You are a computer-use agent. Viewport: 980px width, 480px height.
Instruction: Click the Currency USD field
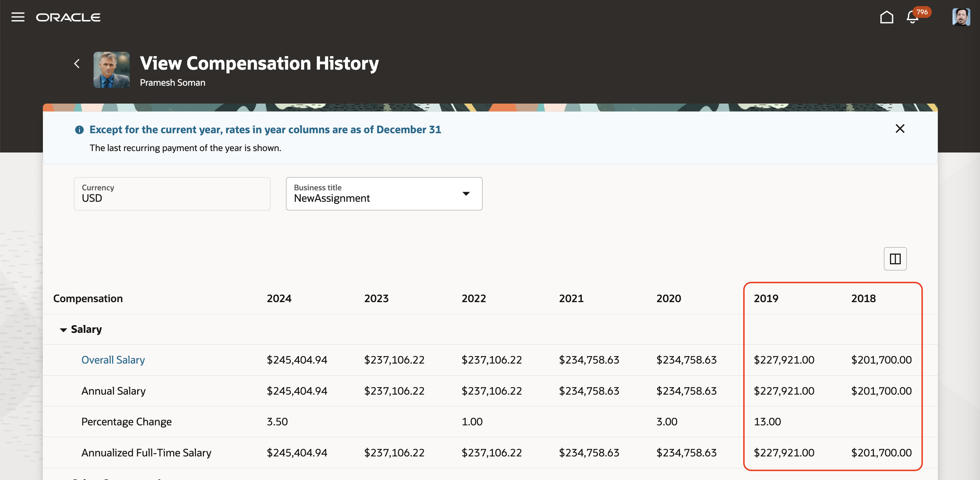coord(171,194)
